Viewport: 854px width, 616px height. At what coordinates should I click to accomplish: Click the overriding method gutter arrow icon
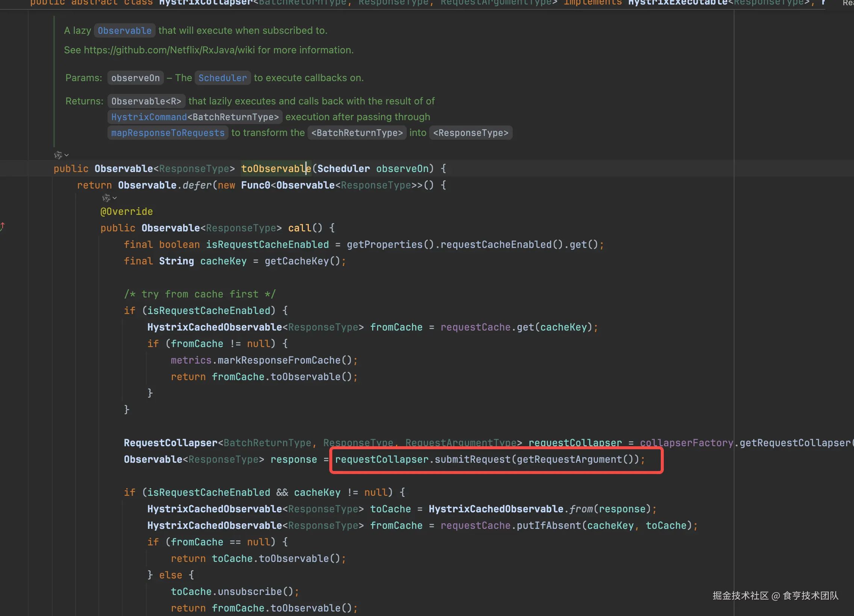click(x=3, y=226)
